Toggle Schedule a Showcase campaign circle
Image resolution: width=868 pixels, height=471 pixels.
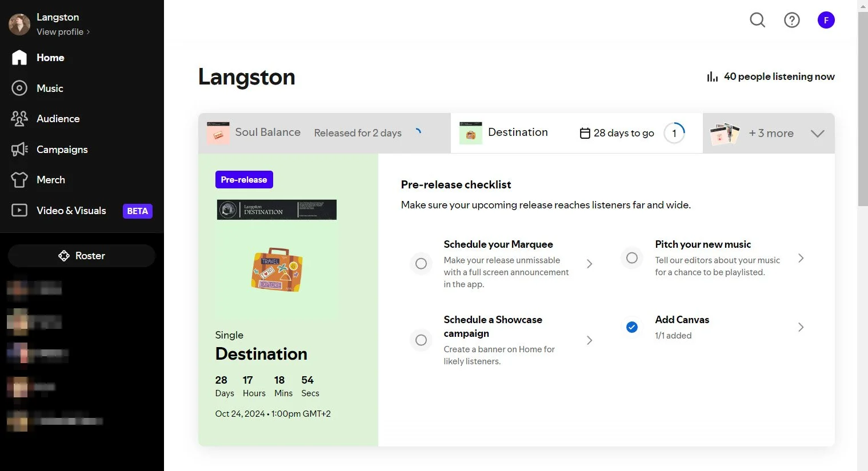coord(421,340)
